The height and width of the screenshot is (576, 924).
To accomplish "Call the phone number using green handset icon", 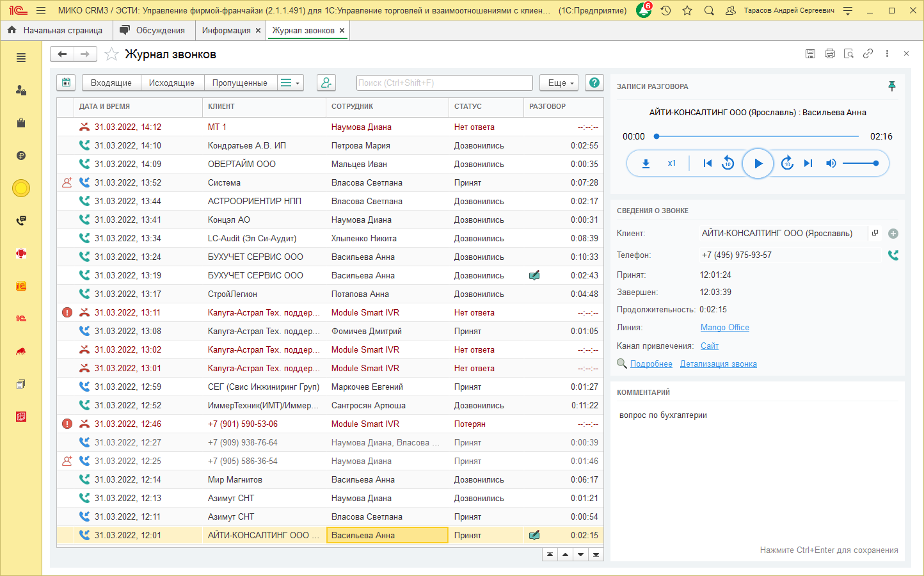I will tap(893, 255).
